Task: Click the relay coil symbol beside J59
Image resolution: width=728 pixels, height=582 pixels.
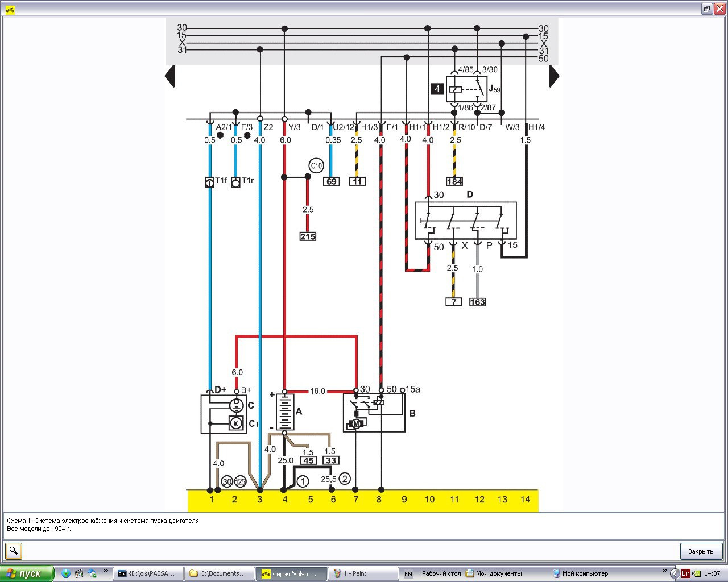Action: (x=456, y=89)
